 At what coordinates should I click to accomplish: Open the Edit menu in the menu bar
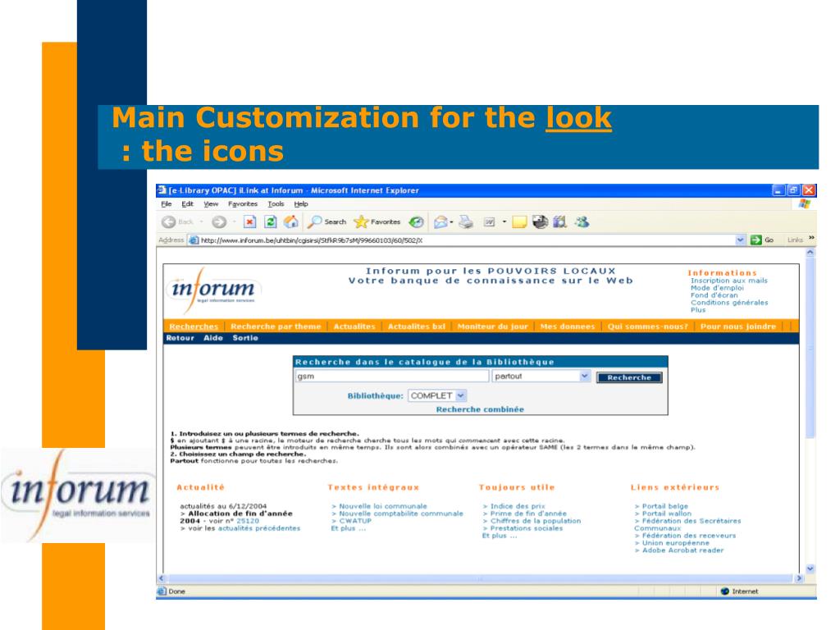(x=188, y=204)
